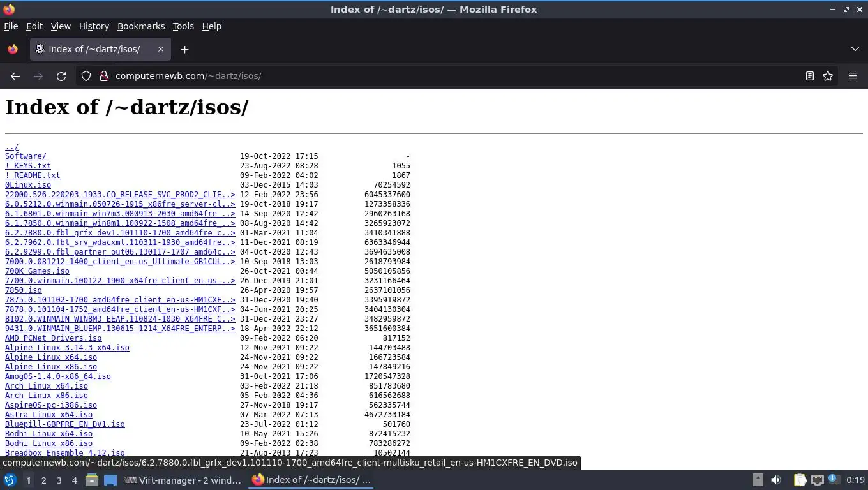868x490 pixels.
Task: Open the !_README.txt file link
Action: click(x=33, y=175)
